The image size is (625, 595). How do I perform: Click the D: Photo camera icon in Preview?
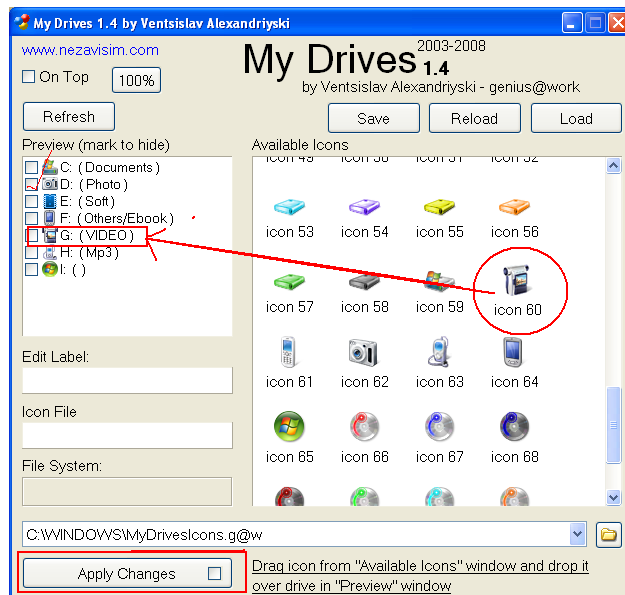point(50,184)
